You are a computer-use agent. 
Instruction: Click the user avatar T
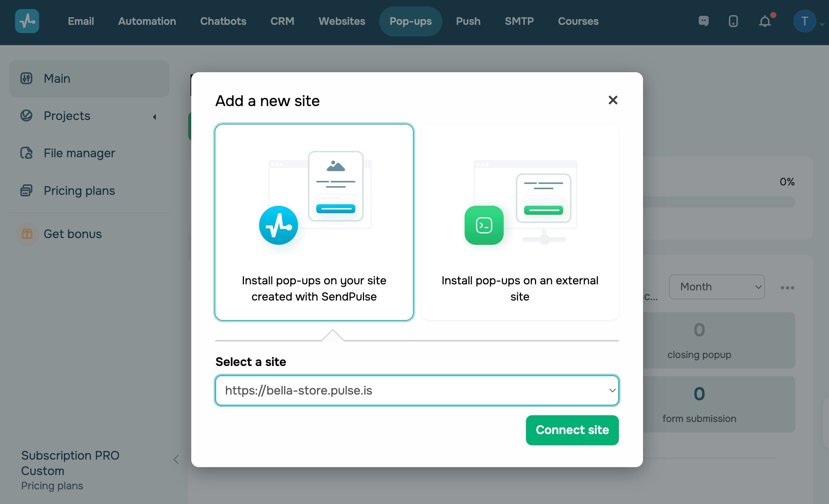click(805, 21)
